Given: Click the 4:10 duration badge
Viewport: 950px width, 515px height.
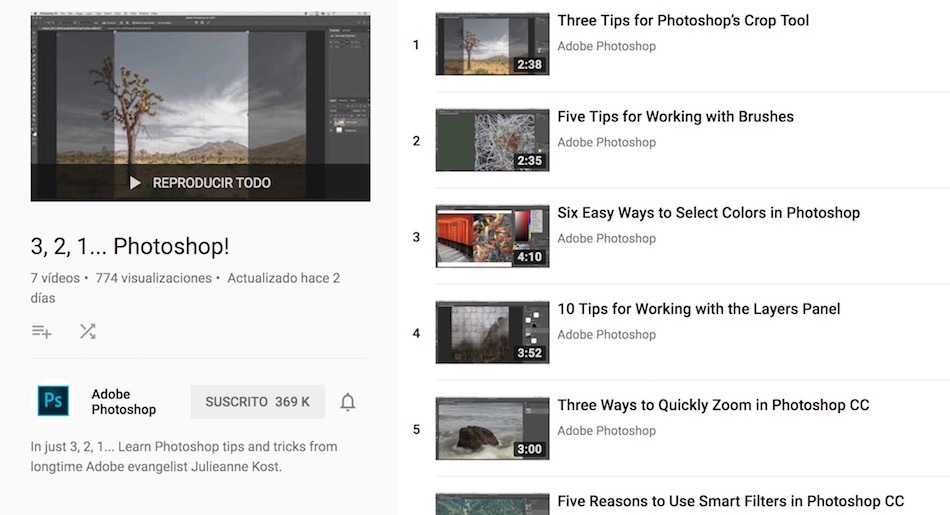Looking at the screenshot, I should tap(529, 257).
